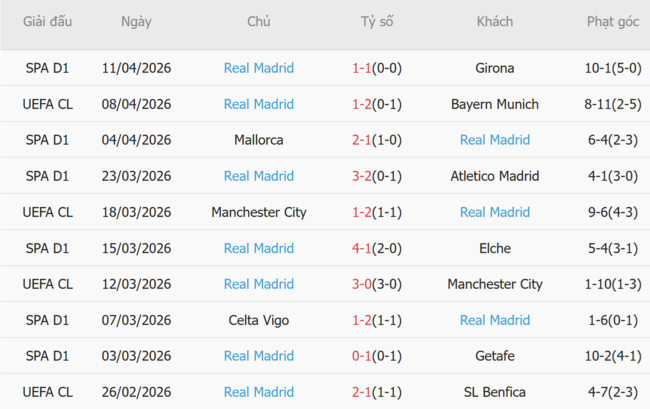This screenshot has height=409, width=650.
Task: Click the 26/02/2026 match date
Action: coord(137,392)
